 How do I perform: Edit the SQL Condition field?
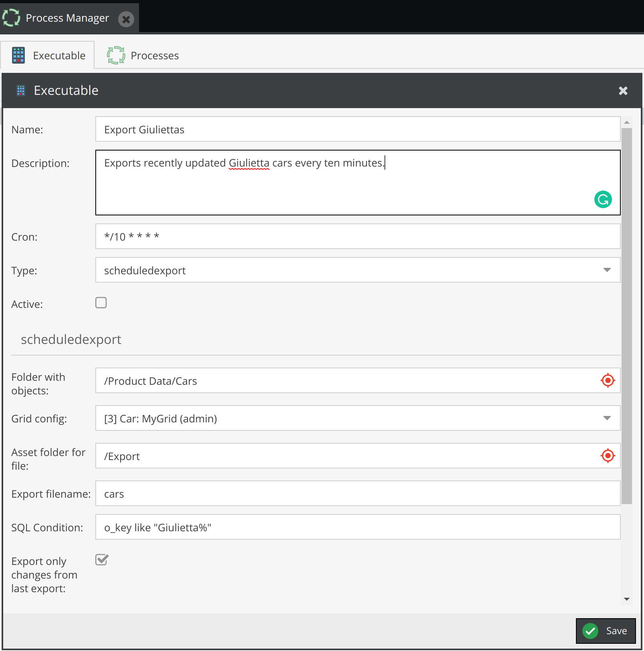point(358,527)
